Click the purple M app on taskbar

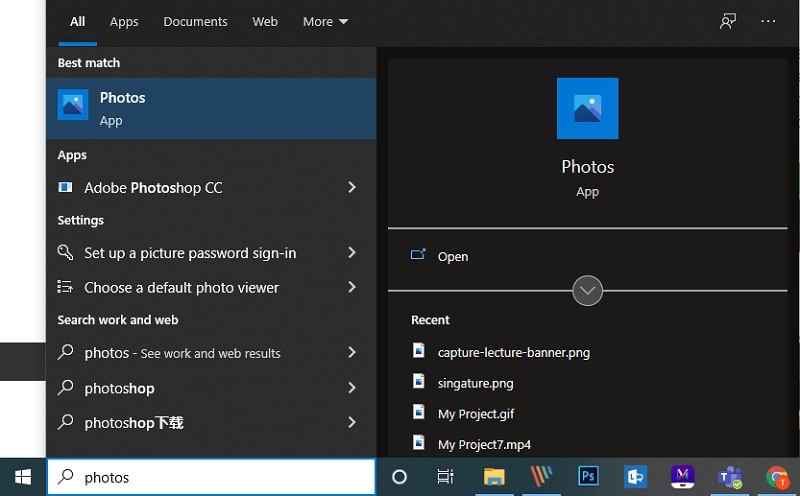click(683, 477)
